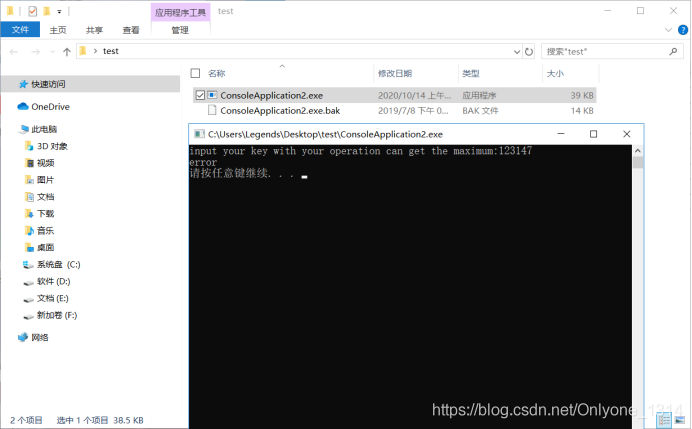
Task: Click the test breadcrumb in address bar
Action: tap(111, 51)
